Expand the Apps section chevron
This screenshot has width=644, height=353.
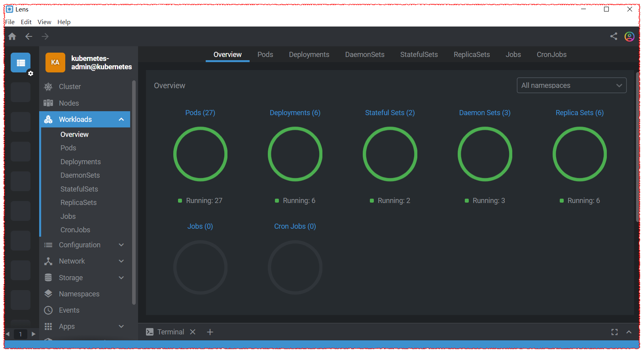(121, 326)
